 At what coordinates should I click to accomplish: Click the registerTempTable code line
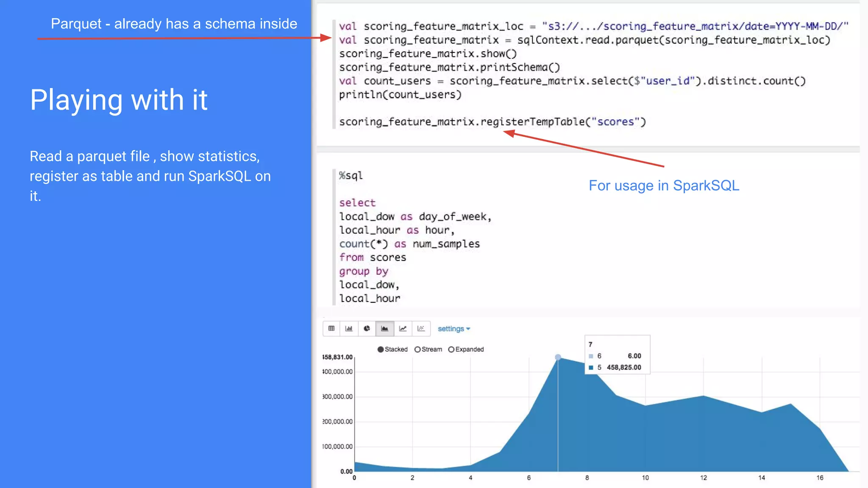492,122
